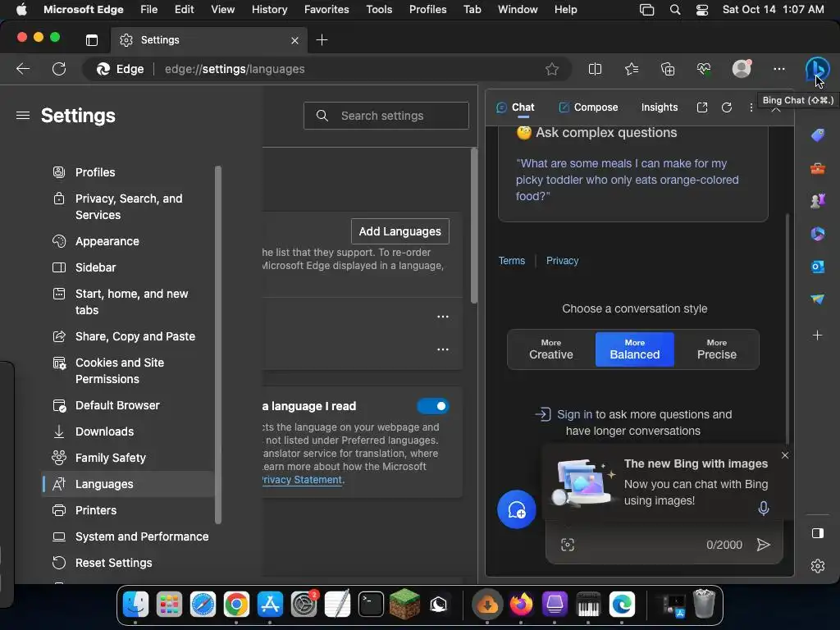The width and height of the screenshot is (840, 630).
Task: Click the Add Languages button
Action: pyautogui.click(x=400, y=231)
